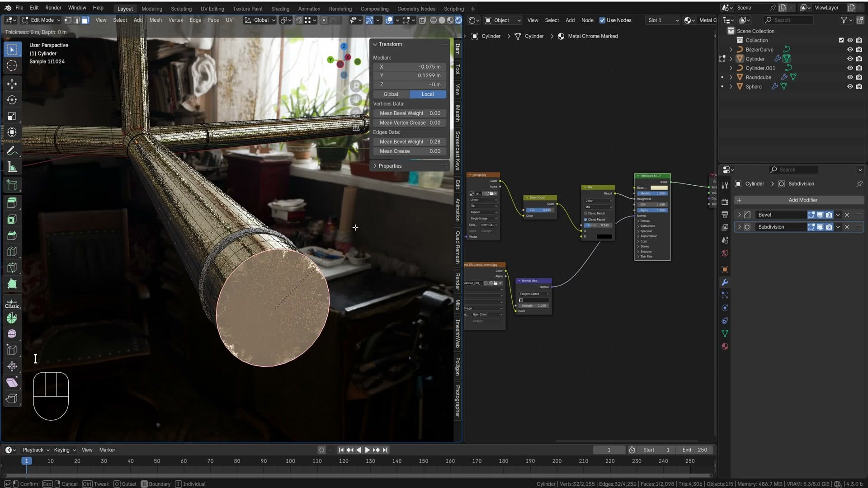Image resolution: width=868 pixels, height=488 pixels.
Task: Select the Local transform button
Action: [428, 94]
